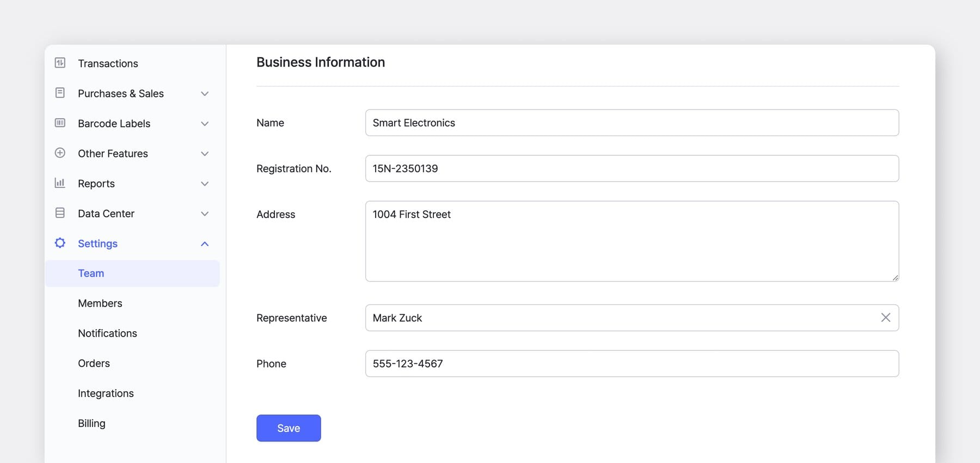This screenshot has width=980, height=463.
Task: Clear the Representative field with the X icon
Action: [x=885, y=318]
